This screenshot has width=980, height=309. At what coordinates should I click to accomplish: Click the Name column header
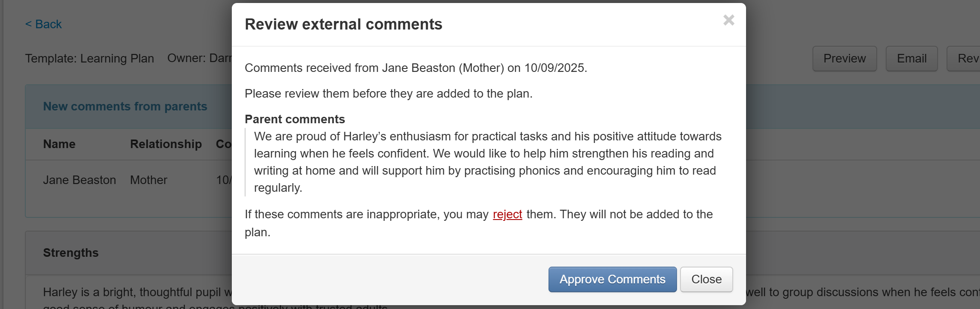pyautogui.click(x=59, y=144)
